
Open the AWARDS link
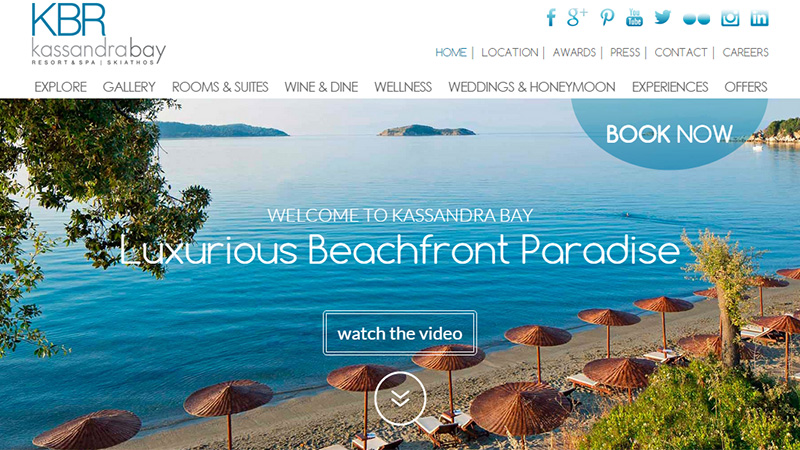point(574,53)
